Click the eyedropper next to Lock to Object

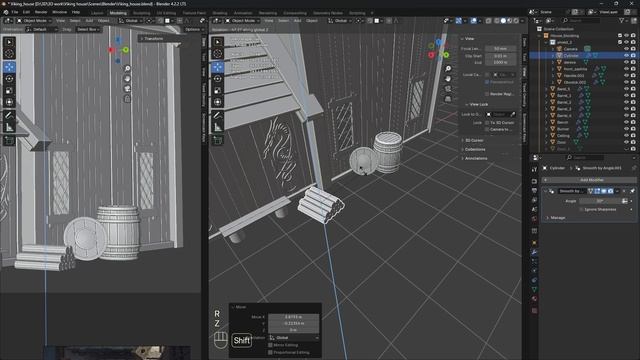513,114
